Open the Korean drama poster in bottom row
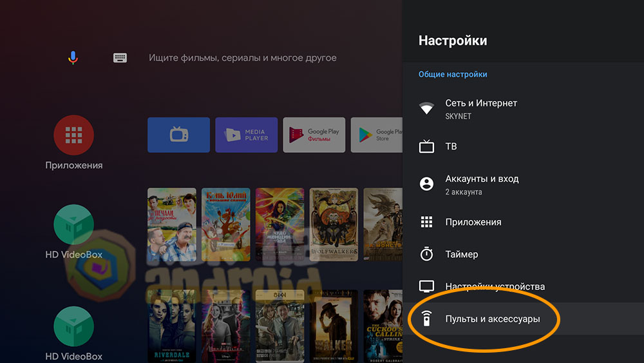This screenshot has height=363, width=644. 279,326
